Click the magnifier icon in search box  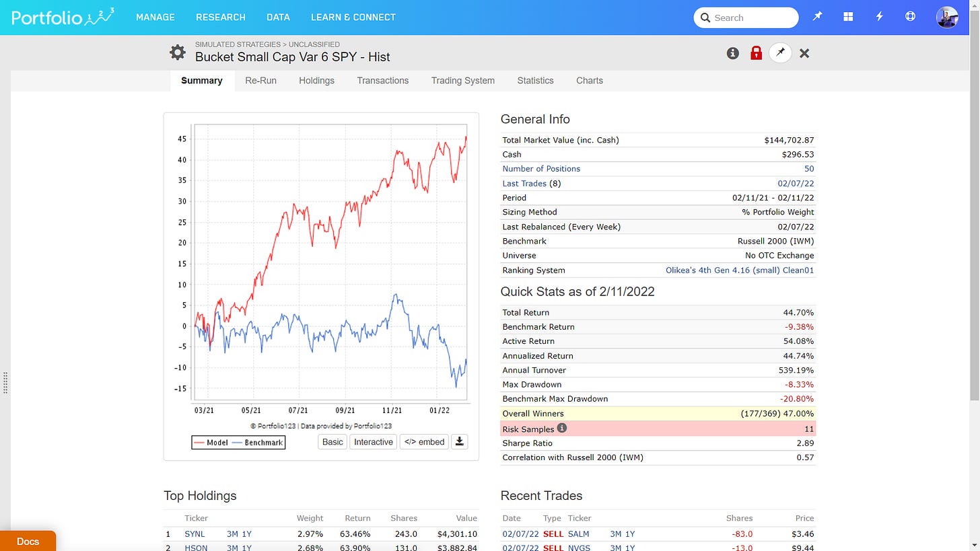tap(705, 17)
